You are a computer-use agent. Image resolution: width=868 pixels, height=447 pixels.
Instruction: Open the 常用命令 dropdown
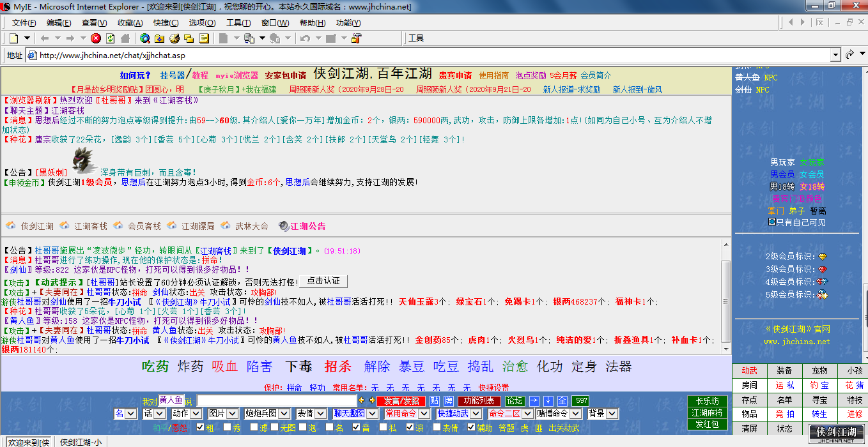407,414
